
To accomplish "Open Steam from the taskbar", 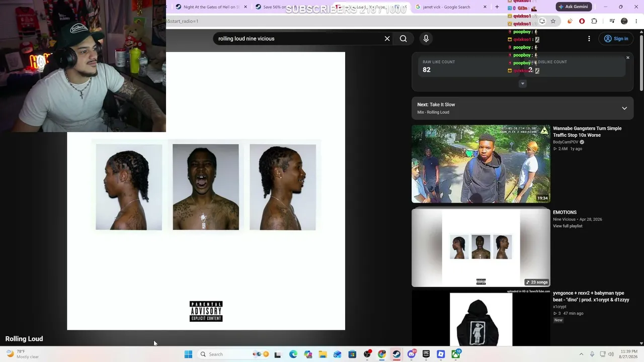I will [396, 354].
